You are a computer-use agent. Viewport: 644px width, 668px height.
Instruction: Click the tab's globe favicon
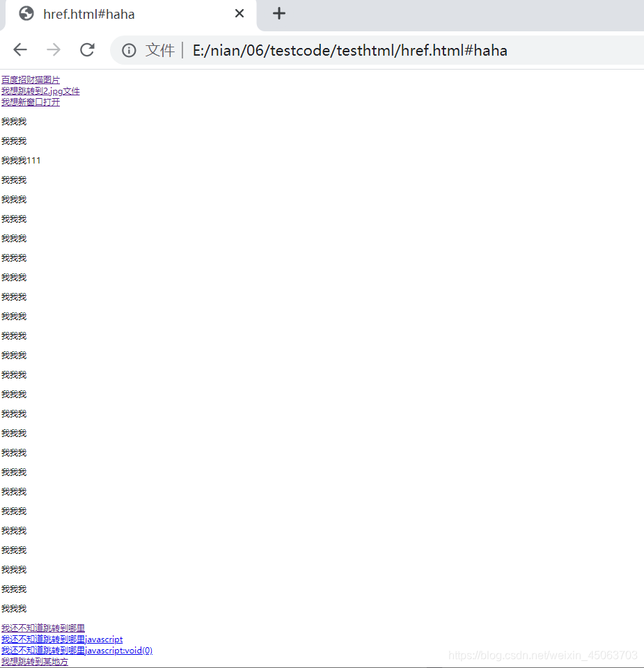click(x=26, y=14)
